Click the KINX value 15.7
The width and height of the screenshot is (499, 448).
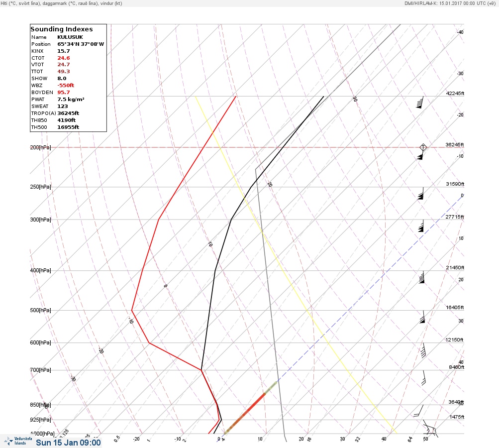tap(63, 51)
